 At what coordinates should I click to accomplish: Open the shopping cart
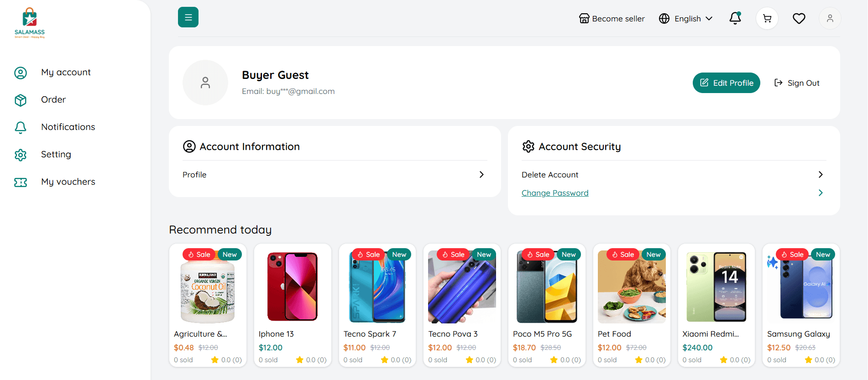(x=767, y=19)
